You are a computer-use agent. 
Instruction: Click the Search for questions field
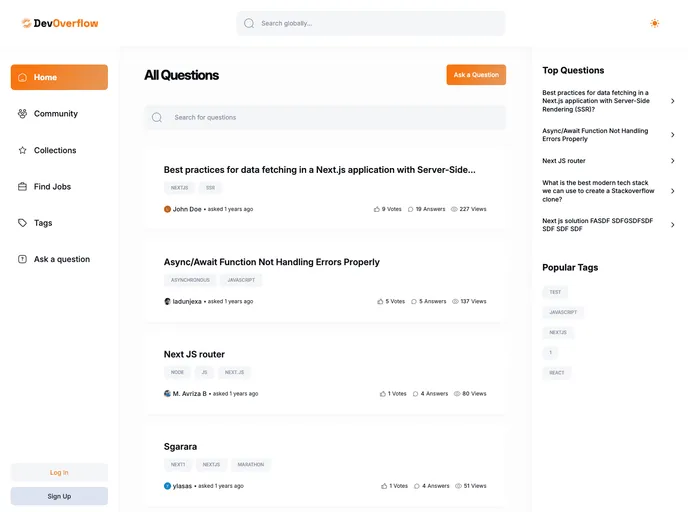click(330, 118)
